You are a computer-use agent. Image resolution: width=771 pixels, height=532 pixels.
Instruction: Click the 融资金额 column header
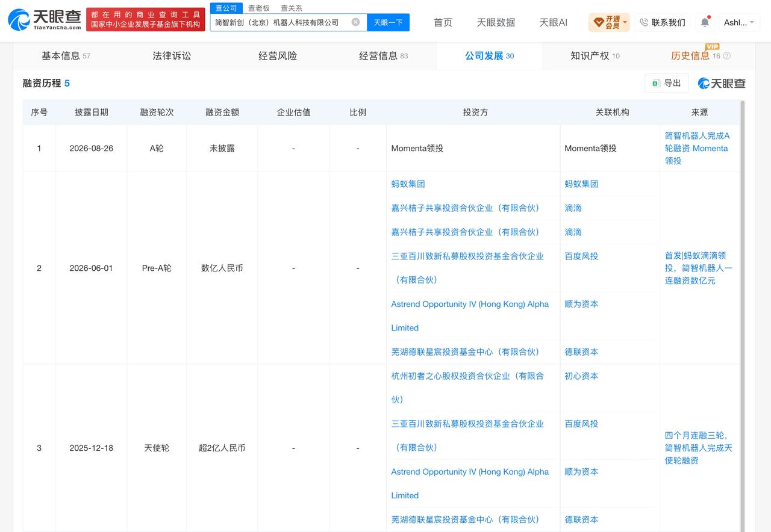click(x=222, y=113)
